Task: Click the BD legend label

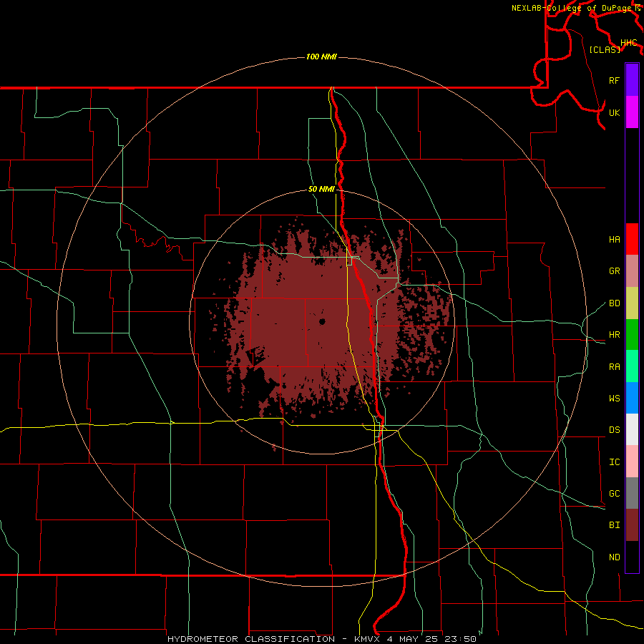Action: [x=614, y=303]
